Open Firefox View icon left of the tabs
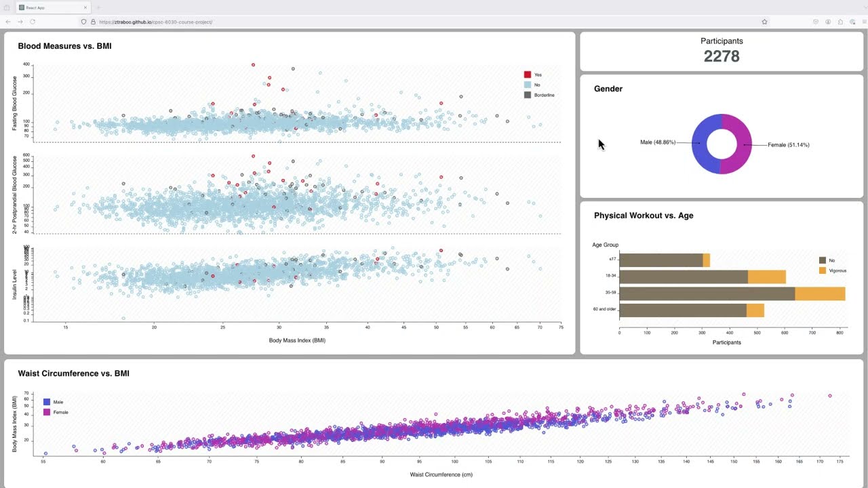 point(7,7)
